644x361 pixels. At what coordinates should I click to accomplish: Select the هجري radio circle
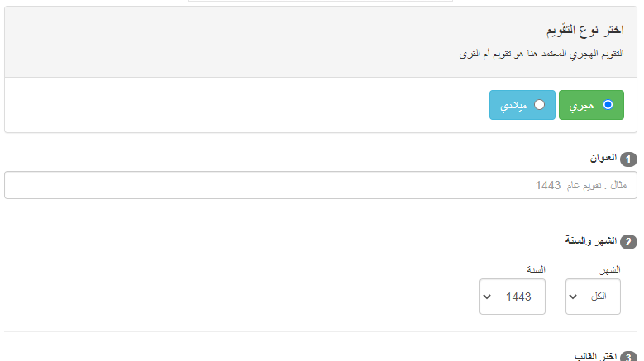(608, 105)
